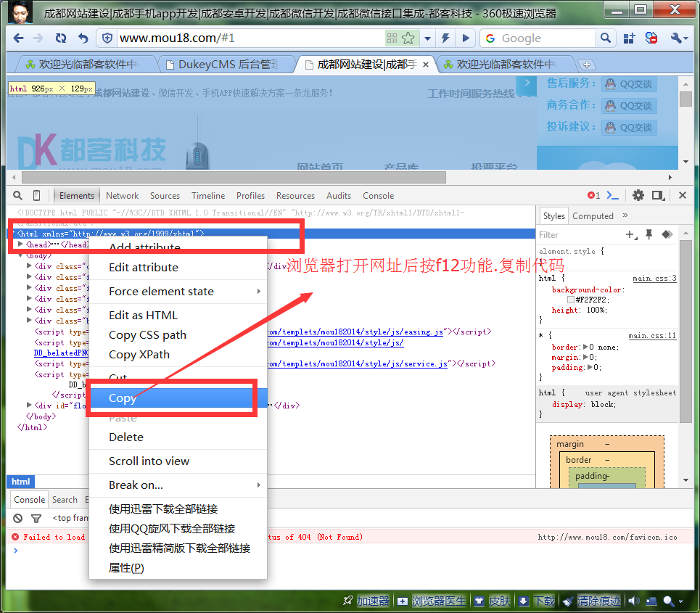
Task: Open 属性(P) properties menu item
Action: click(x=178, y=568)
